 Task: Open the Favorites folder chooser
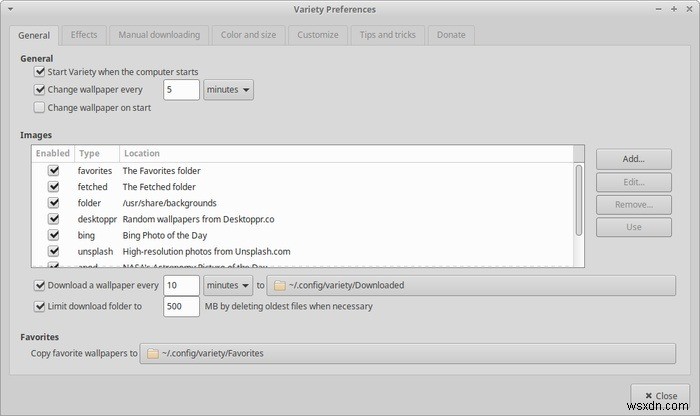[x=408, y=354]
